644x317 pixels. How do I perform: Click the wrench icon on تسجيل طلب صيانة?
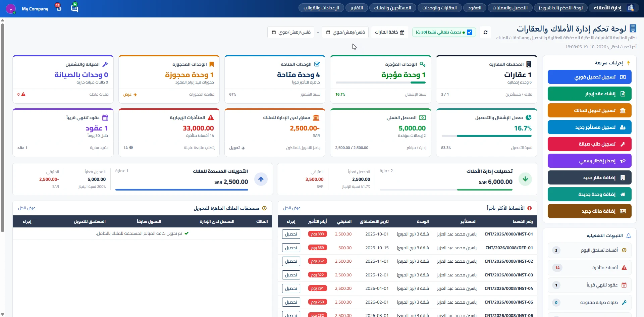[623, 144]
